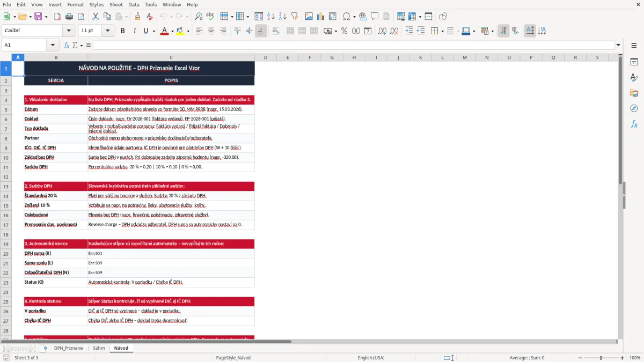The height and width of the screenshot is (362, 644).
Task: Click the Save document icon
Action: [x=38, y=17]
